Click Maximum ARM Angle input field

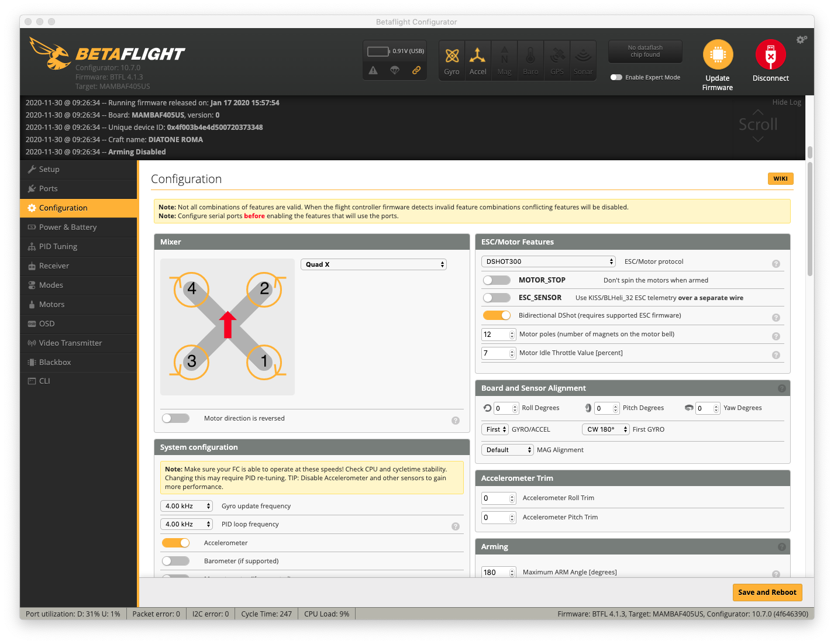(498, 573)
